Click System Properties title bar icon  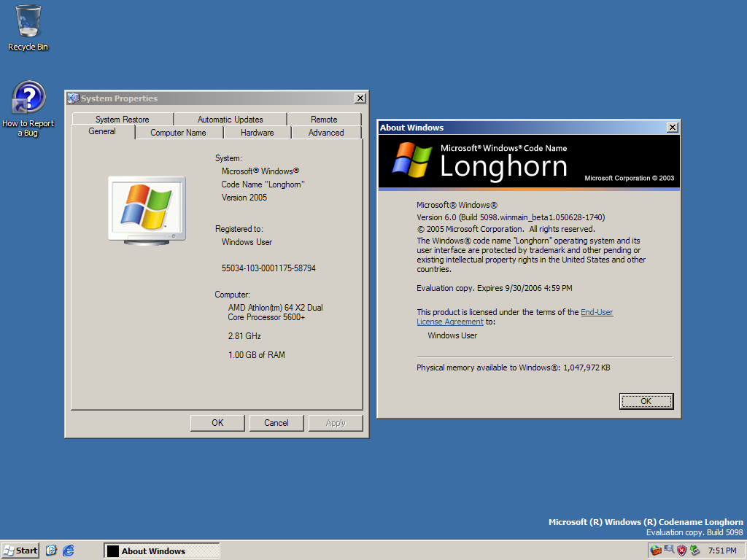73,98
